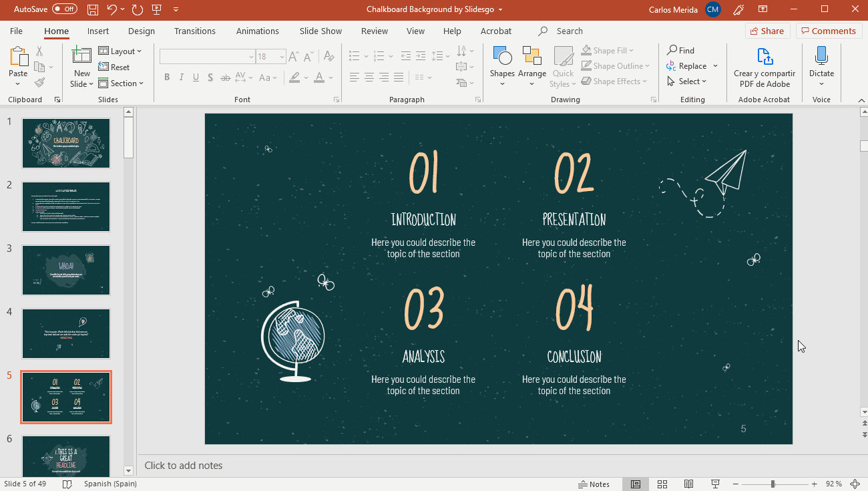Open the Shapes gallery

tap(502, 67)
